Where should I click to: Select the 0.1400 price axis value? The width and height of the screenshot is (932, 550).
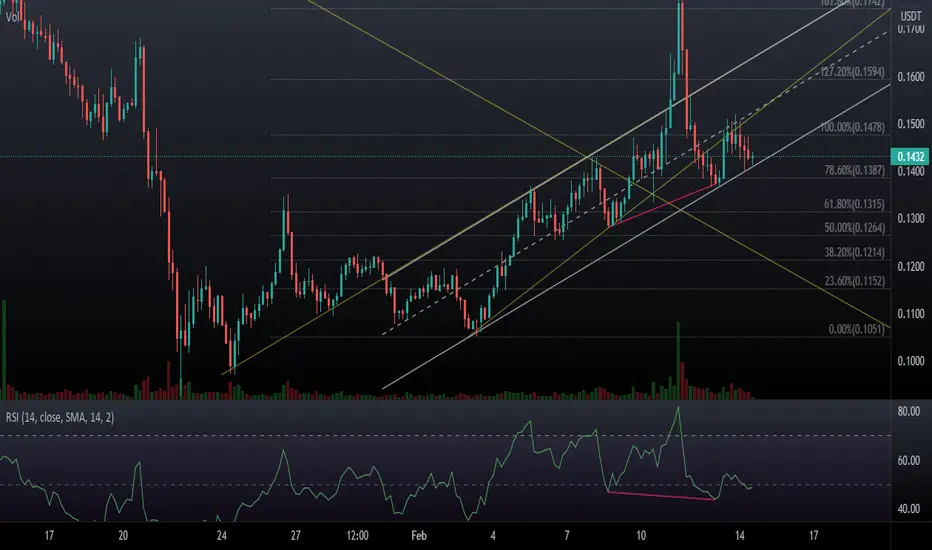pos(911,171)
